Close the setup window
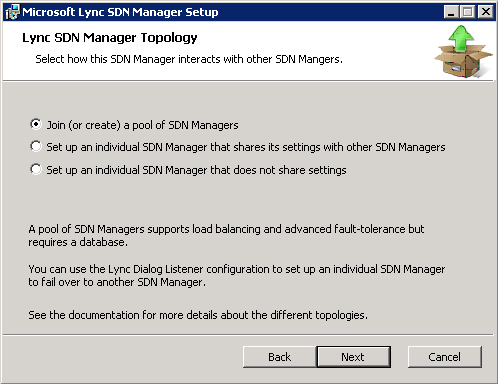Image resolution: width=498 pixels, height=384 pixels. [x=486, y=12]
